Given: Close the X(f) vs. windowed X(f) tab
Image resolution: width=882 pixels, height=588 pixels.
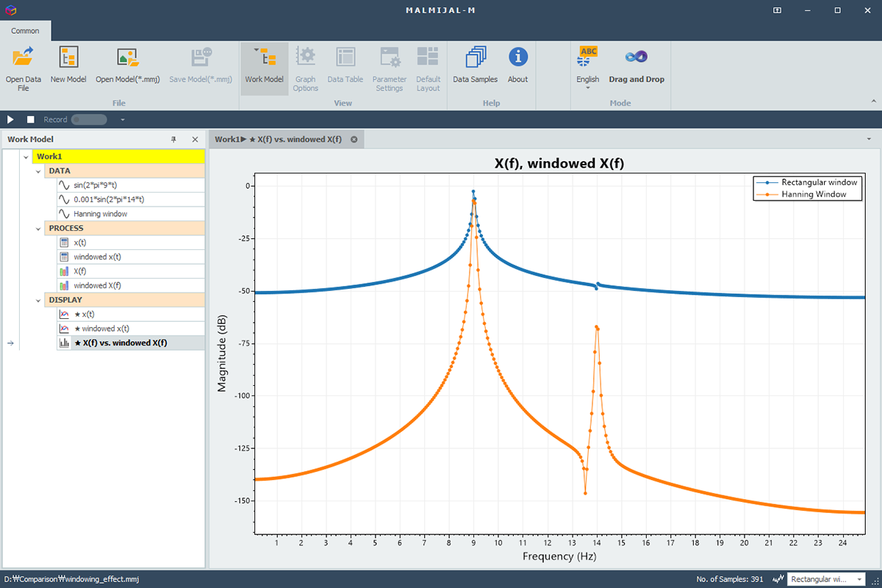Looking at the screenshot, I should click(x=354, y=140).
